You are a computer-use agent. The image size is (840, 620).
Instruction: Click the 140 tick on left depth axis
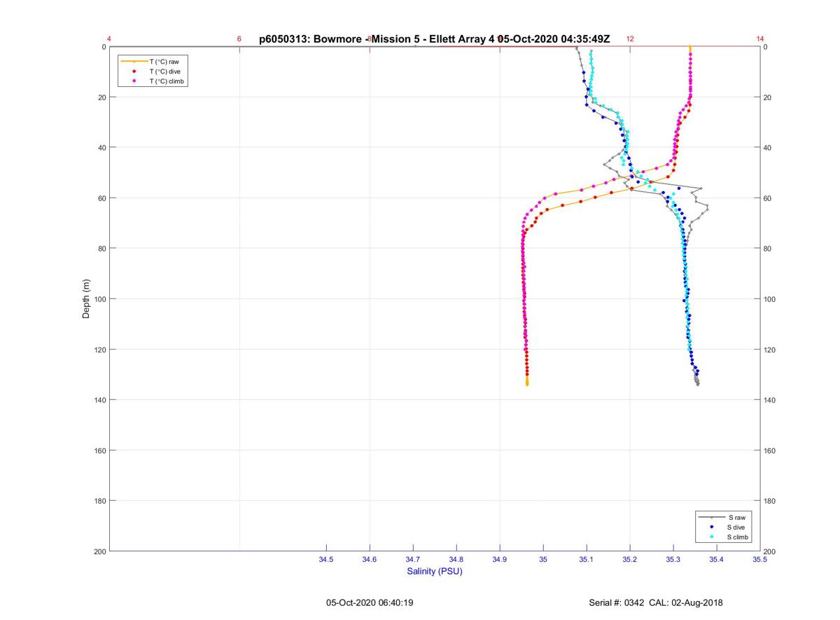click(x=99, y=400)
